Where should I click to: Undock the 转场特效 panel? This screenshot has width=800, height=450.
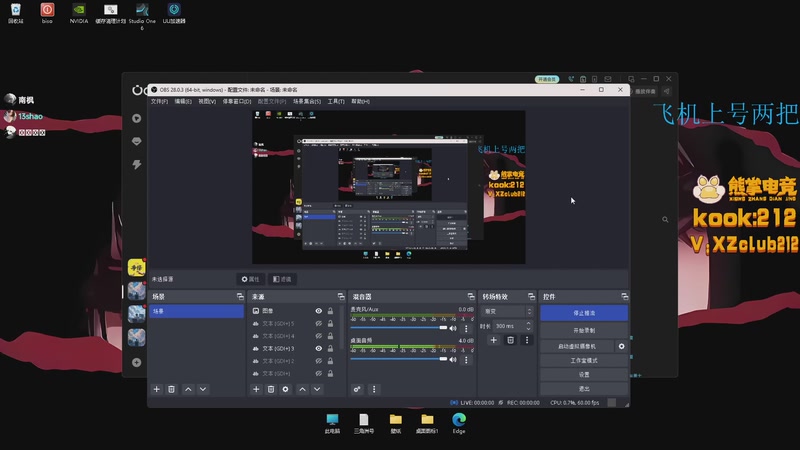(531, 296)
